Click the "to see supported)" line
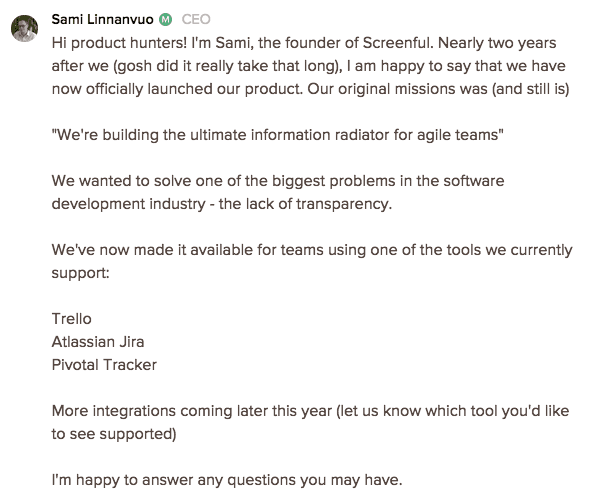The width and height of the screenshot is (603, 497). [114, 434]
